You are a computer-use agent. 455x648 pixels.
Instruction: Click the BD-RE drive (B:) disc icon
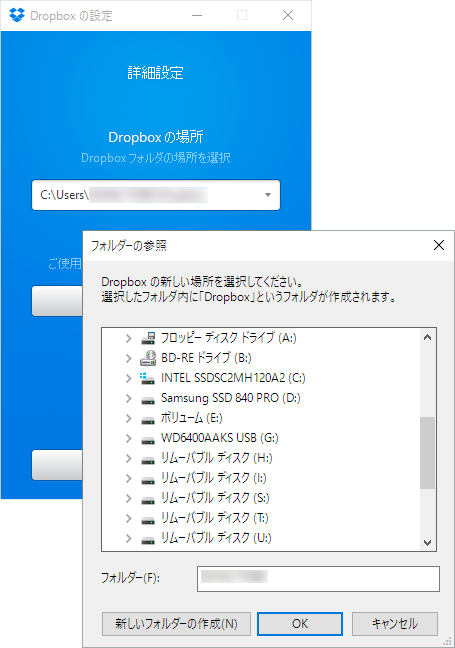coord(148,358)
